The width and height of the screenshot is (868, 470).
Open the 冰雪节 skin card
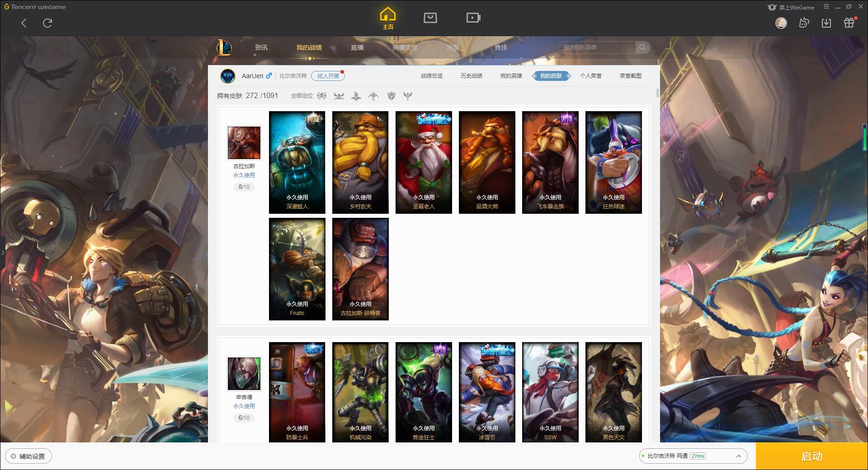pos(487,392)
